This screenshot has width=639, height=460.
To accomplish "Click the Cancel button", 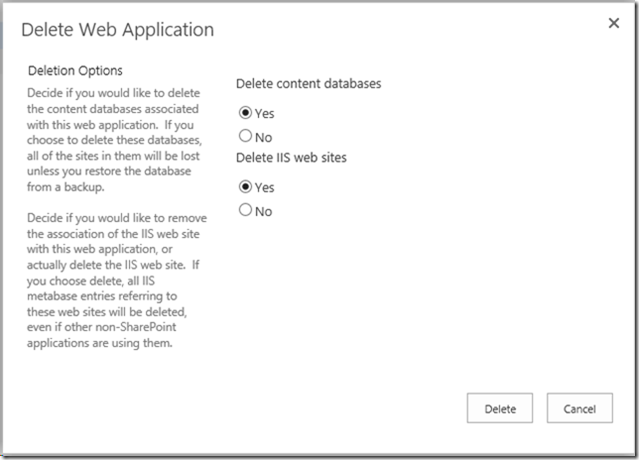I will coord(579,409).
